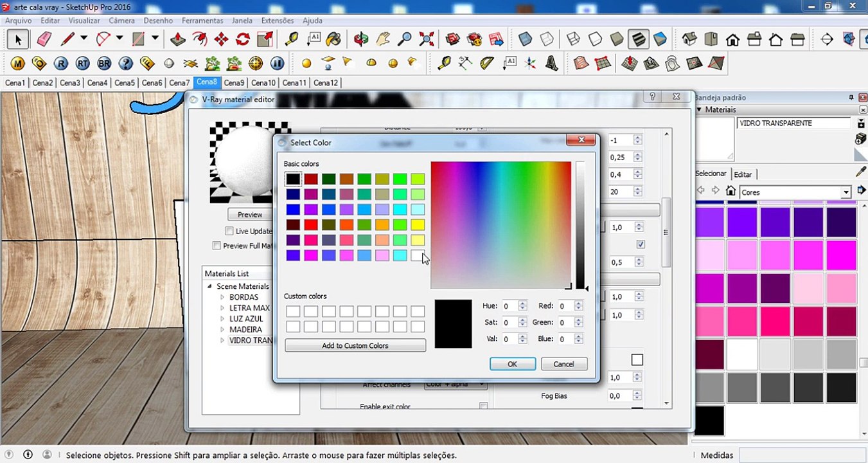Switch to Iso house view
This screenshot has height=463, width=868.
click(689, 40)
